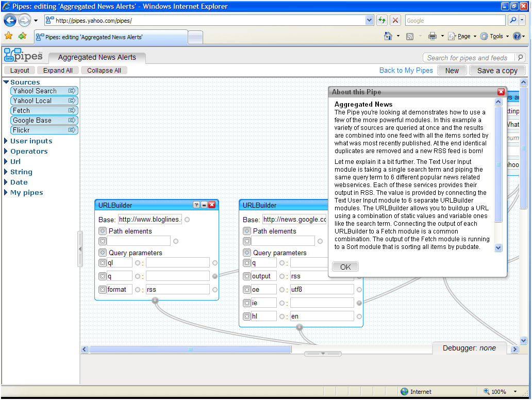This screenshot has width=532, height=400.
Task: Click OK in the About this Pipe dialog
Action: (345, 267)
